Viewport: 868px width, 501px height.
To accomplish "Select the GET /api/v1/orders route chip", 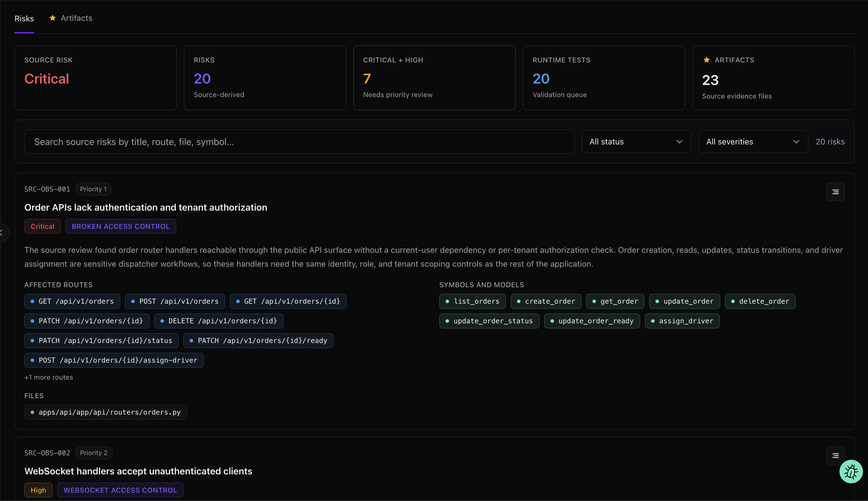I will [72, 301].
